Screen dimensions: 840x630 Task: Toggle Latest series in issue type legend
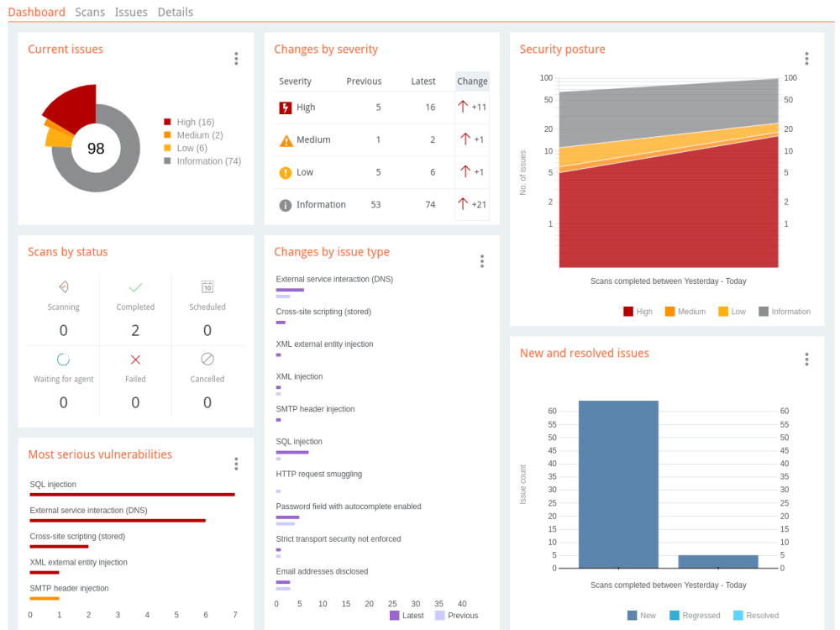point(407,616)
